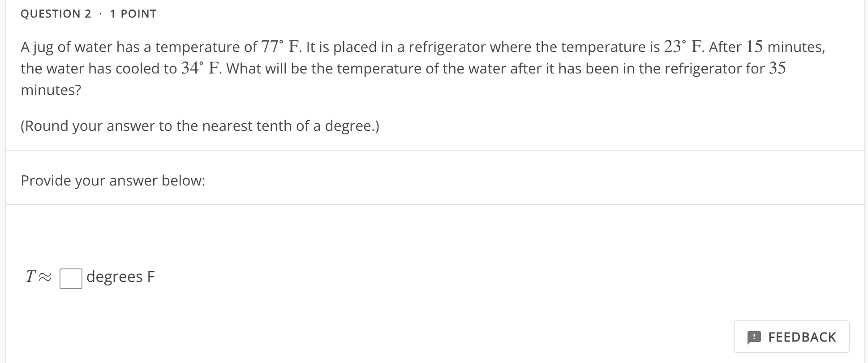Click the QUESTION 2 header

[56, 13]
